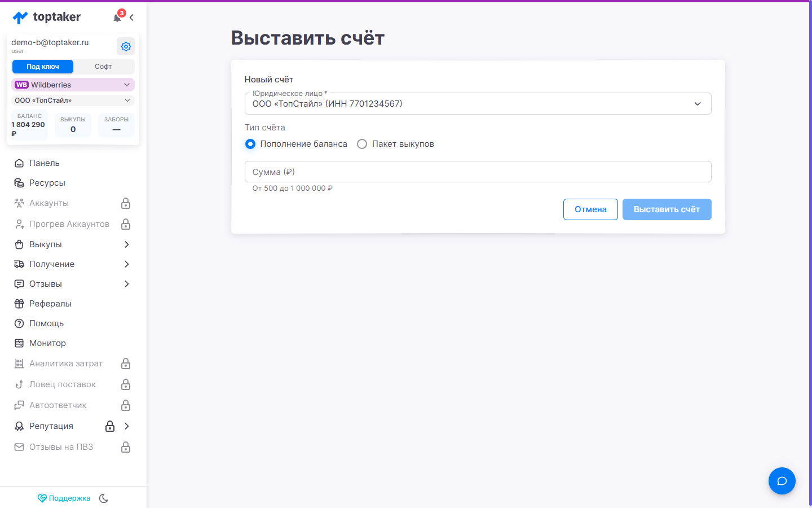The width and height of the screenshot is (812, 508).
Task: Expand Выкупы submenu chevron
Action: point(127,244)
